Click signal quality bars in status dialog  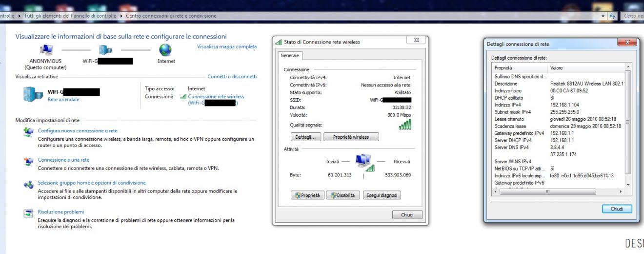[405, 124]
